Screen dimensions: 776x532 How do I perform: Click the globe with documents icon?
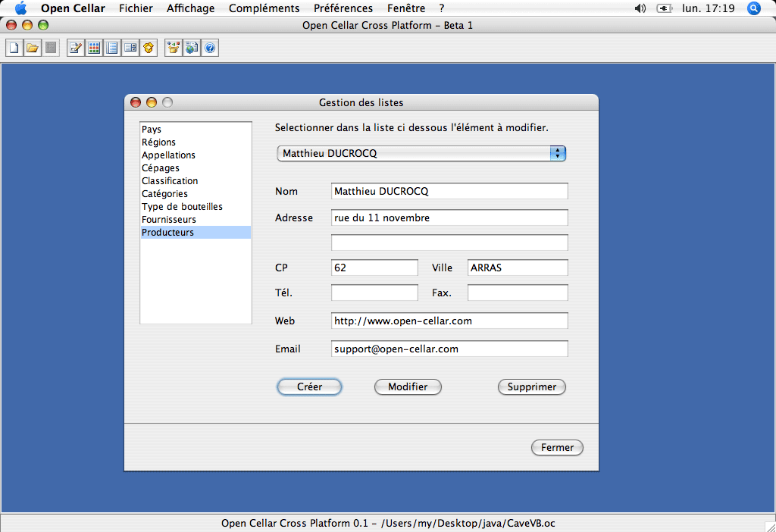click(192, 48)
